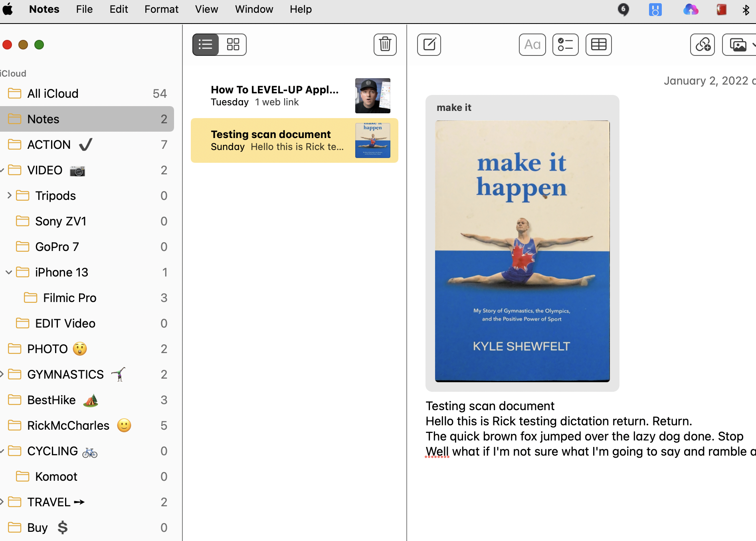Create a new note with compose icon

[429, 44]
